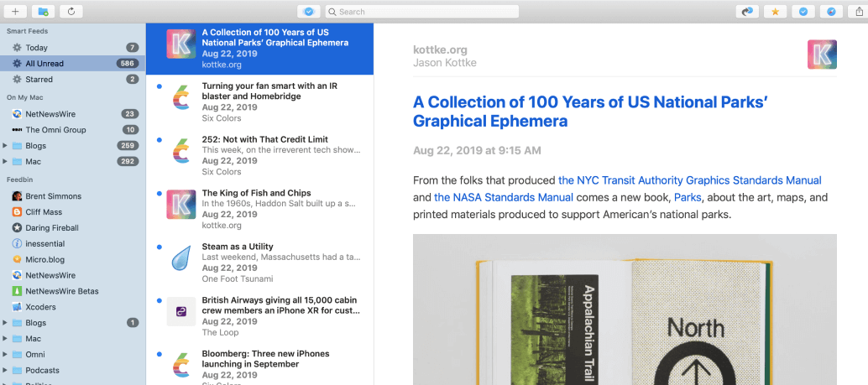The image size is (868, 385).
Task: Toggle read status with the right toolbar checkmark
Action: point(803,12)
